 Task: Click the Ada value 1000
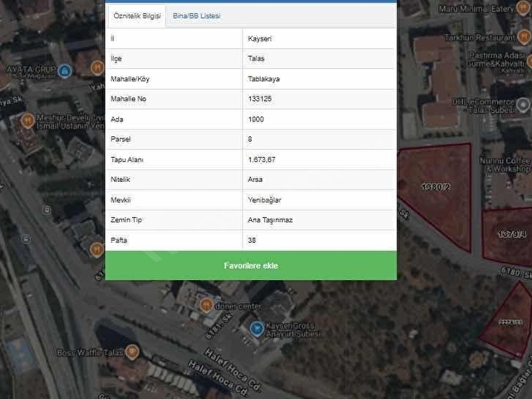click(256, 119)
